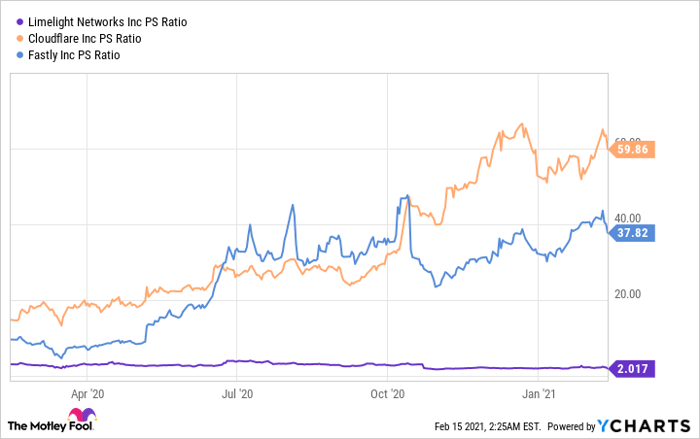Click the orange 59.86 value tag
The width and height of the screenshot is (700, 439).
click(630, 149)
